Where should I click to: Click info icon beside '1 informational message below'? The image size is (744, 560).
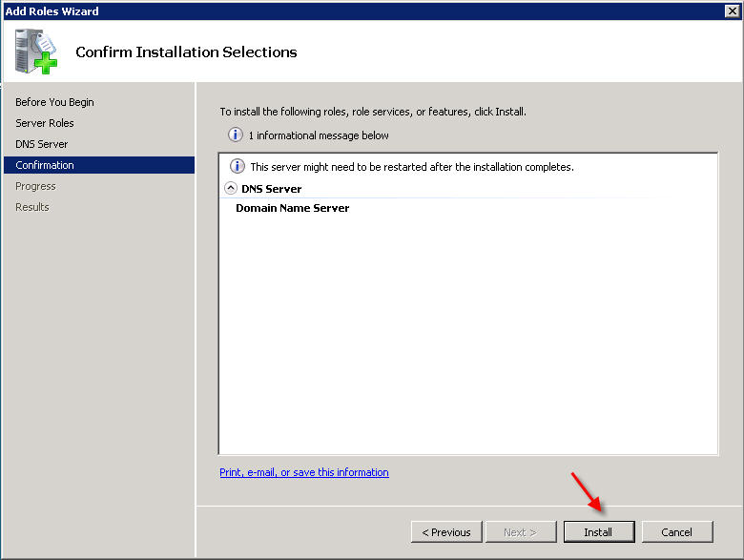point(236,135)
